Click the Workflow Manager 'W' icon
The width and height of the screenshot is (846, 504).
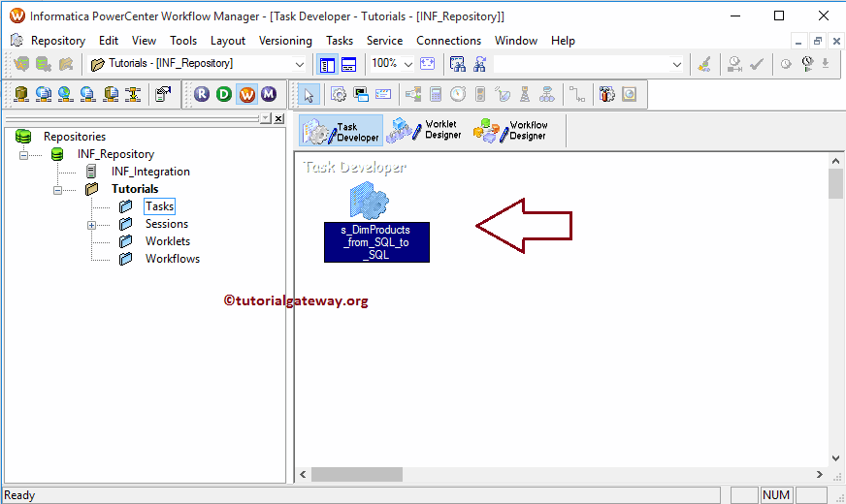tap(246, 94)
